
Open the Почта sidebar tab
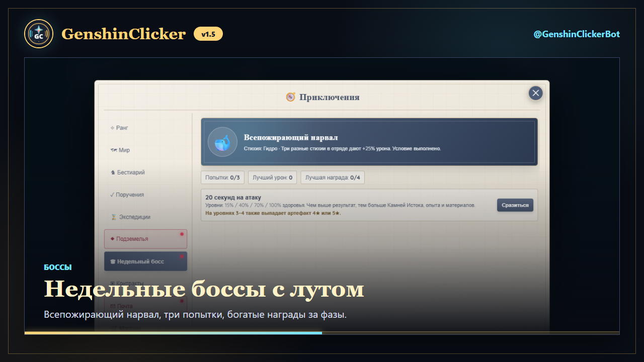[x=145, y=306]
